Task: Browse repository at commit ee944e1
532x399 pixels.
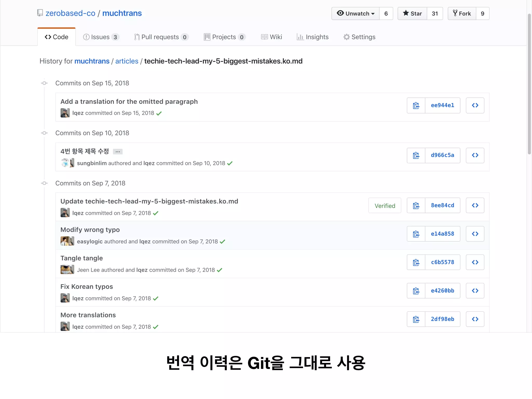Action: [475, 105]
